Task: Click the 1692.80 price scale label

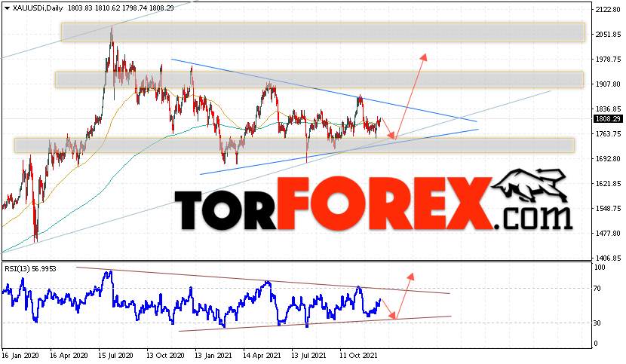Action: (608, 159)
